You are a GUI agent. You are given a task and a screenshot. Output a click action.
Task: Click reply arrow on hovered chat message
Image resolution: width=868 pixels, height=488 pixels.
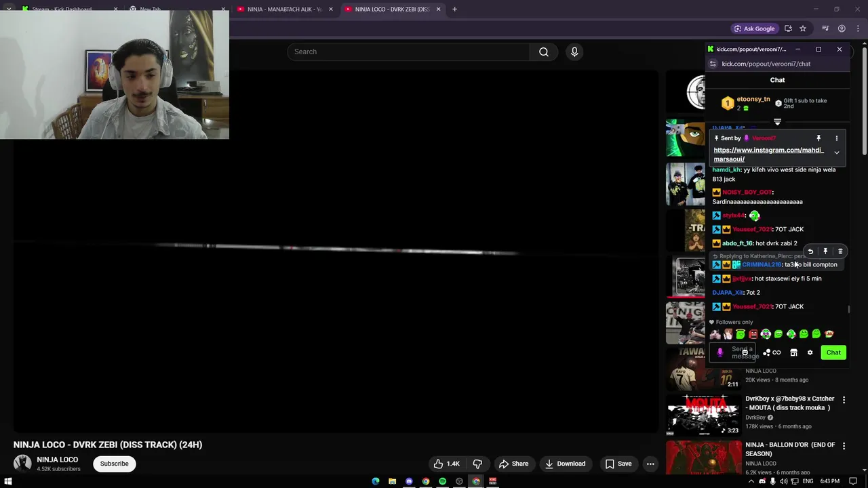810,251
